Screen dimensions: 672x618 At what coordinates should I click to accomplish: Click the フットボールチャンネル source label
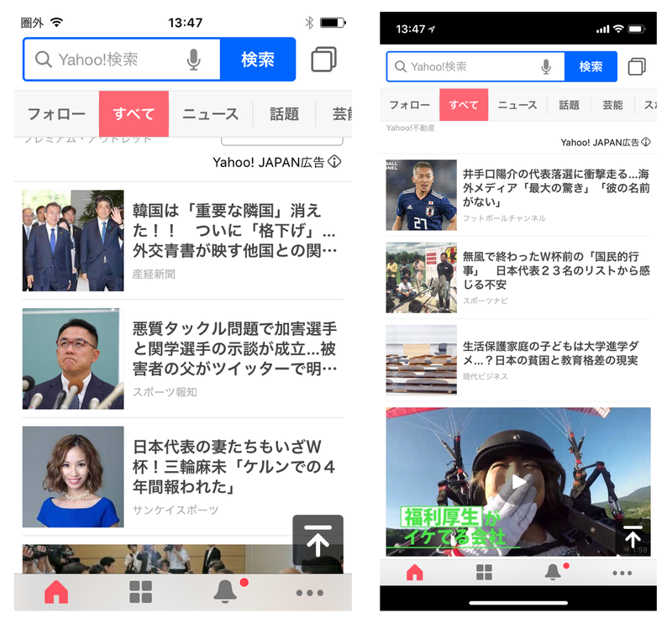pyautogui.click(x=505, y=218)
